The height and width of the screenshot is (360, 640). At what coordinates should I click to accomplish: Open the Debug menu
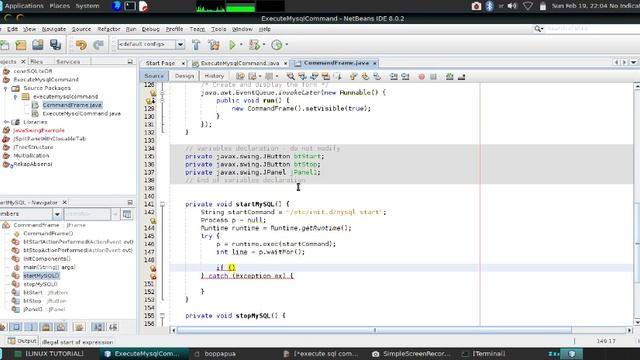[x=151, y=29]
